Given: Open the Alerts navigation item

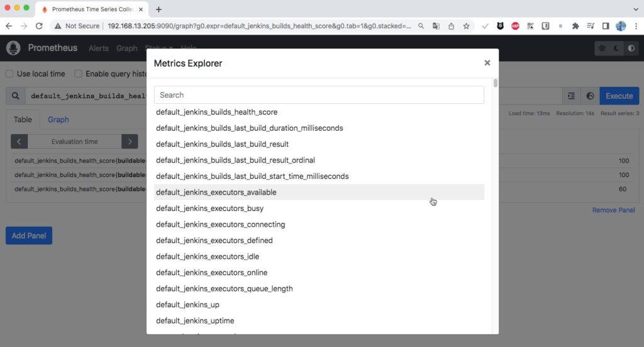Looking at the screenshot, I should (x=99, y=48).
